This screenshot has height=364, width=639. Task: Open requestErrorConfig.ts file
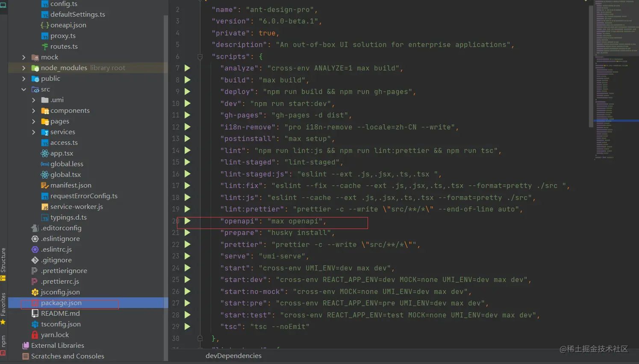pos(84,196)
